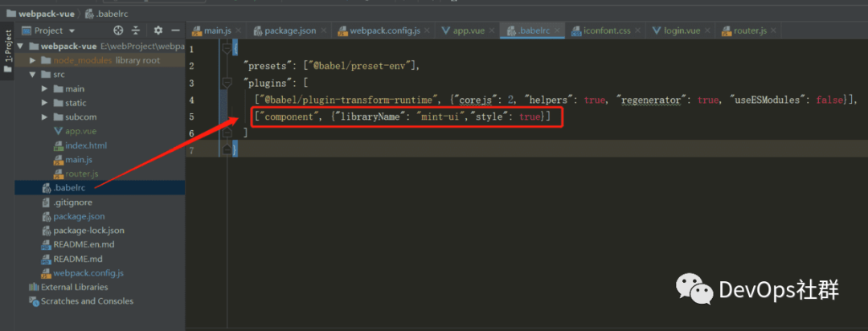This screenshot has height=331, width=868.
Task: Hide the Project panel with minimize icon
Action: tap(175, 31)
